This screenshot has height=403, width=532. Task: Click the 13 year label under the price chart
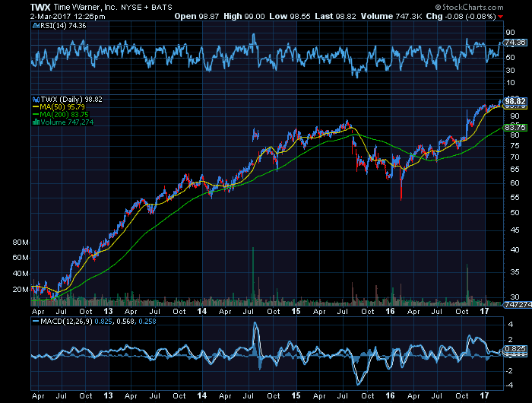(x=108, y=311)
